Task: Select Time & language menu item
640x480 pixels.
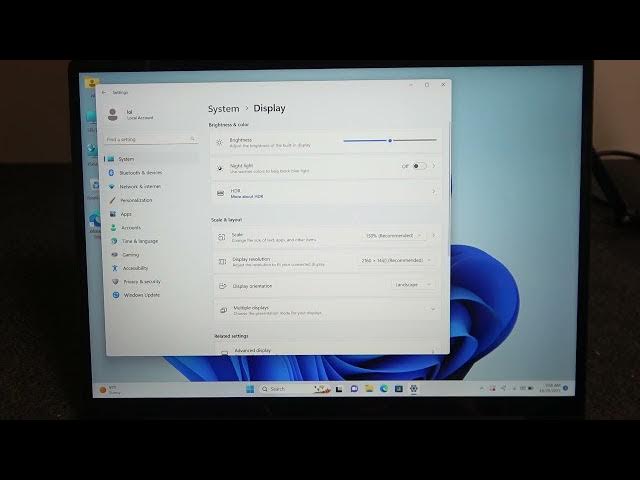Action: pos(139,241)
